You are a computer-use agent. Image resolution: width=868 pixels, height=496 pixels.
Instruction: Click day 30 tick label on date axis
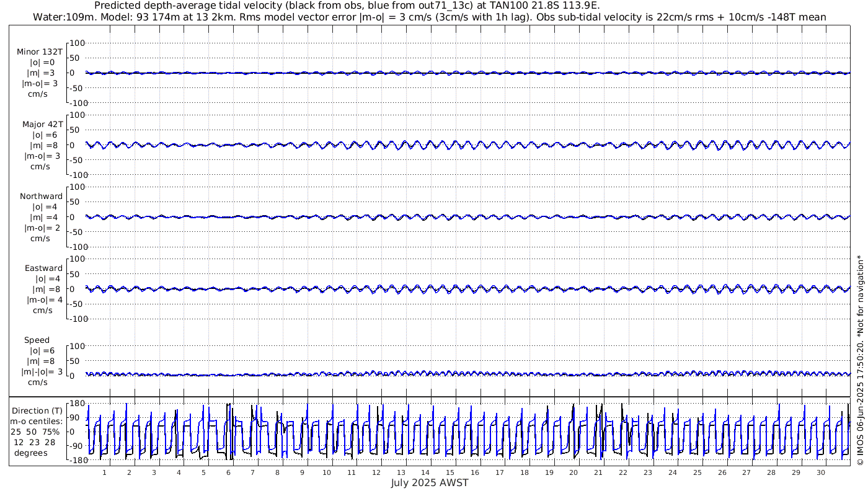[821, 472]
